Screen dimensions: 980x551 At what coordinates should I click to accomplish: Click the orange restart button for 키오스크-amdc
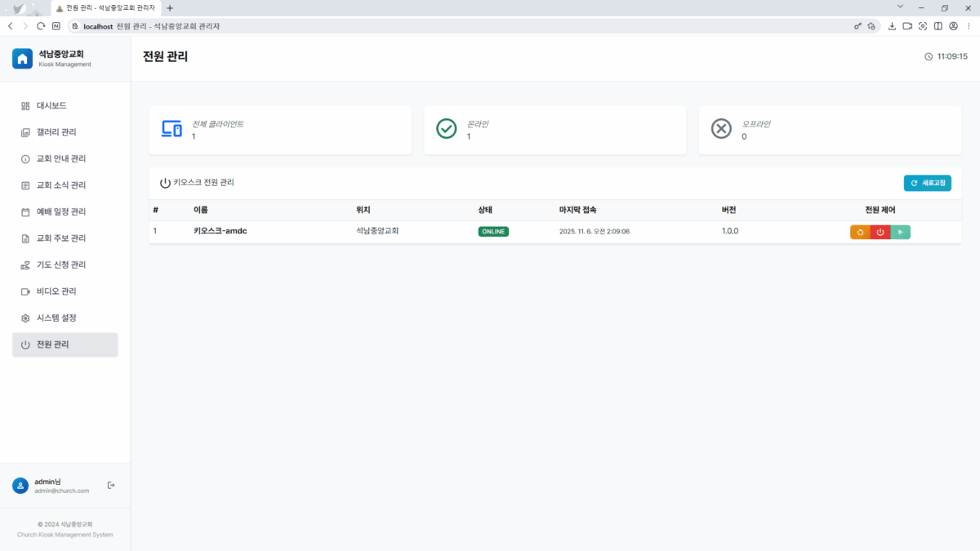[860, 232]
